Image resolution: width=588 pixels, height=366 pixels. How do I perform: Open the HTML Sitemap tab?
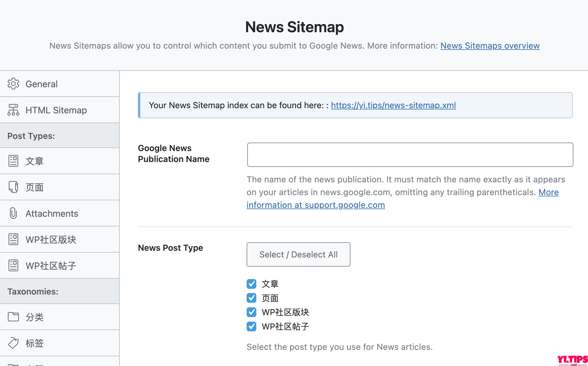(60, 110)
